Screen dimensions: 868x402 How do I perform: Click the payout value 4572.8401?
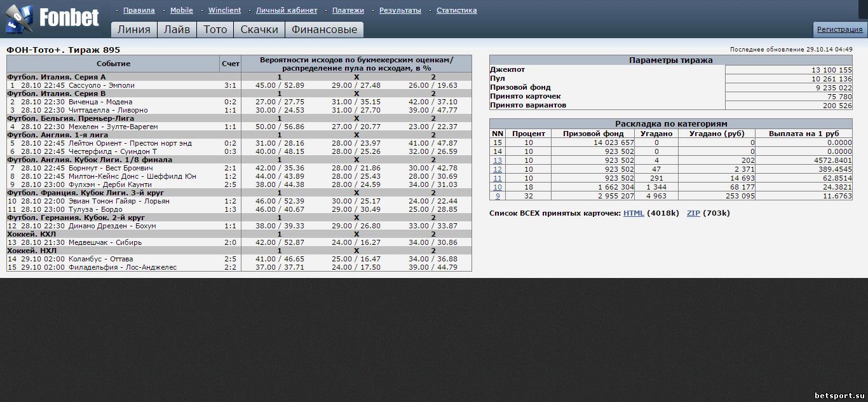[x=834, y=160]
